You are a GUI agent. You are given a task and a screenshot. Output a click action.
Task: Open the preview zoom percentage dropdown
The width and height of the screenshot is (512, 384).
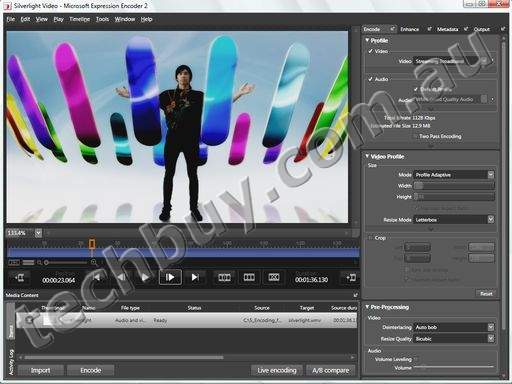click(38, 233)
